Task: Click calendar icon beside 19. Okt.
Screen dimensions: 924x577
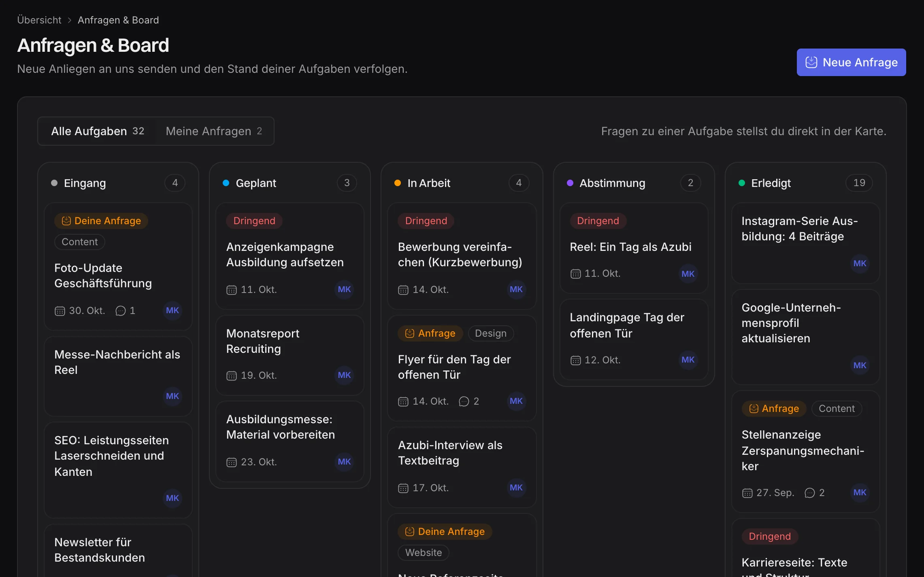Action: tap(231, 375)
